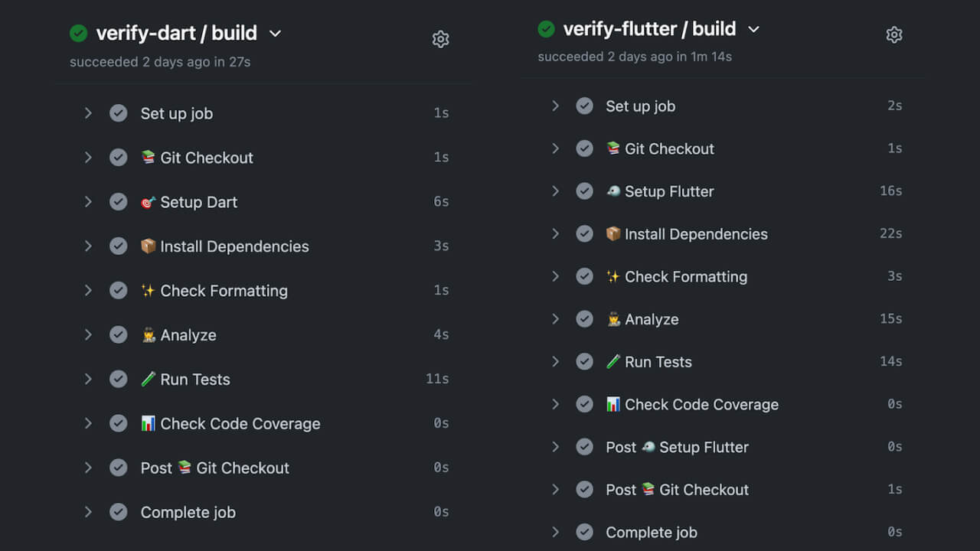Click the 11s duration of Run Tests
Screen dimensions: 980x551
[x=437, y=379]
